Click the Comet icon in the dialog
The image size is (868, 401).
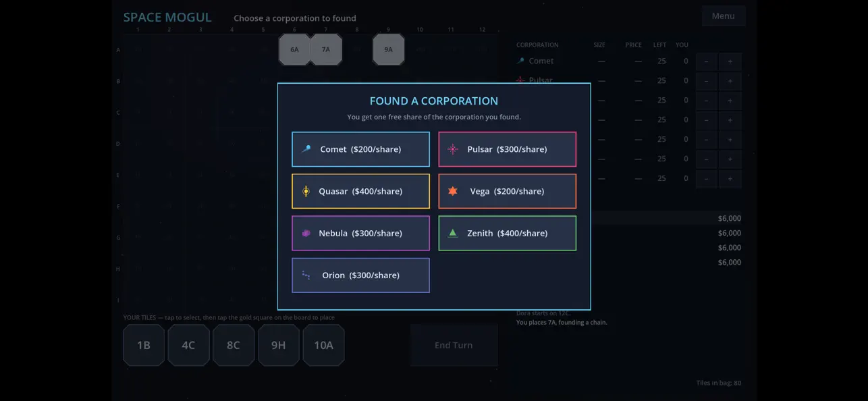click(306, 149)
